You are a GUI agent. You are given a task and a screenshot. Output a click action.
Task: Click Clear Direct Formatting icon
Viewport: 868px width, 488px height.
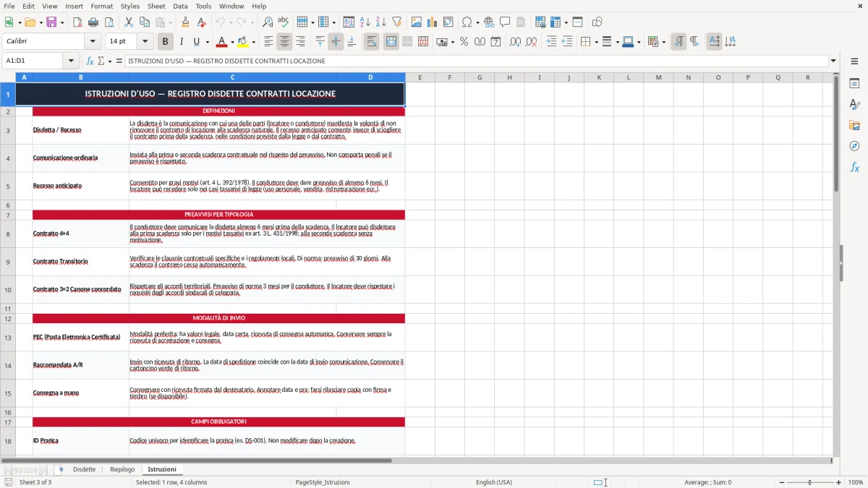pyautogui.click(x=202, y=22)
